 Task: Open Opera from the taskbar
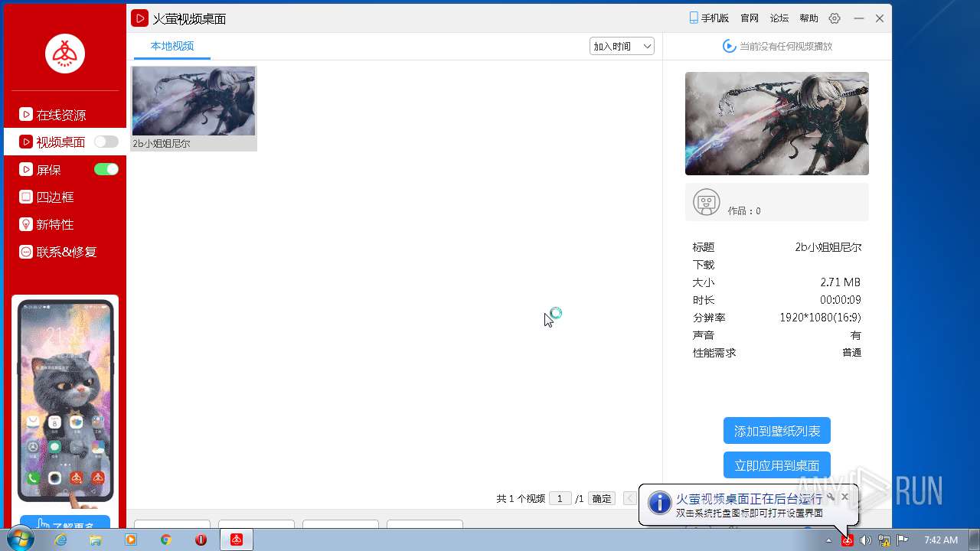click(x=201, y=540)
